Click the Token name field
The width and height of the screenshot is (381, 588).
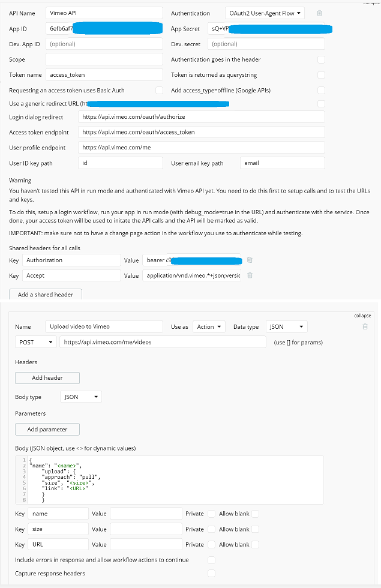(x=104, y=74)
